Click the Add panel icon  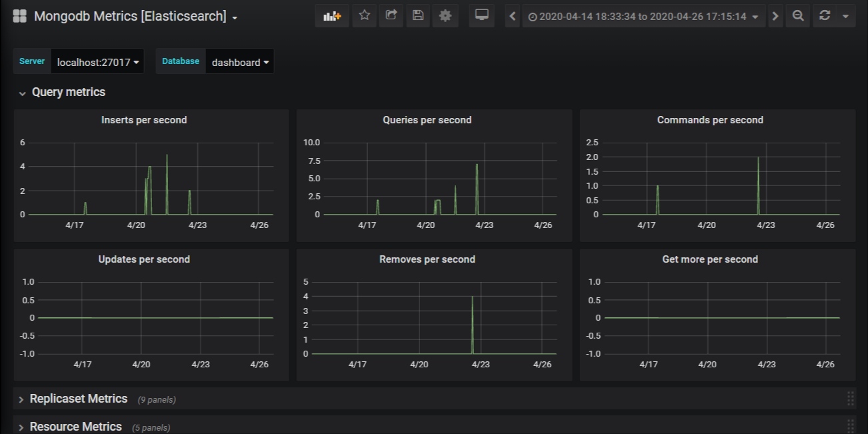click(x=332, y=16)
